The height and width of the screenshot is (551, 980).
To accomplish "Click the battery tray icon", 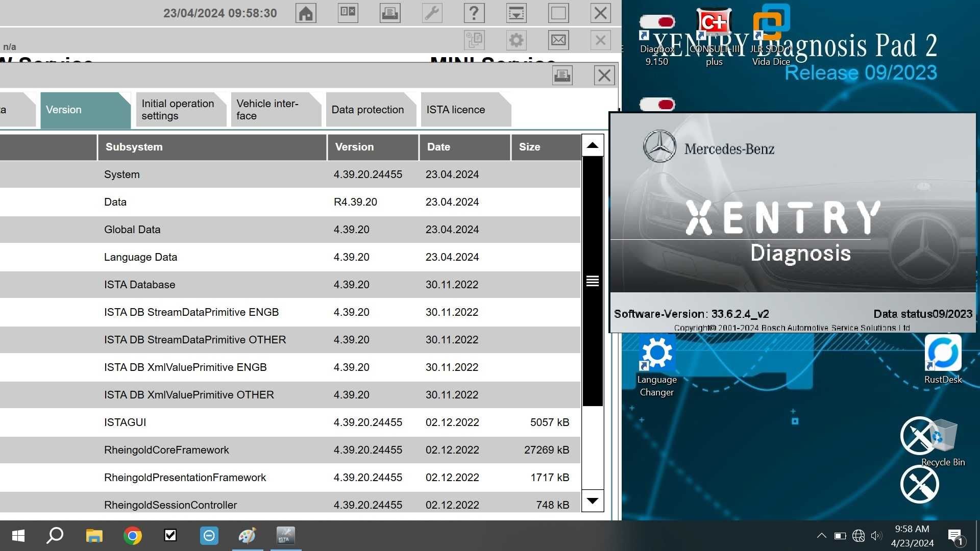I will (x=840, y=536).
